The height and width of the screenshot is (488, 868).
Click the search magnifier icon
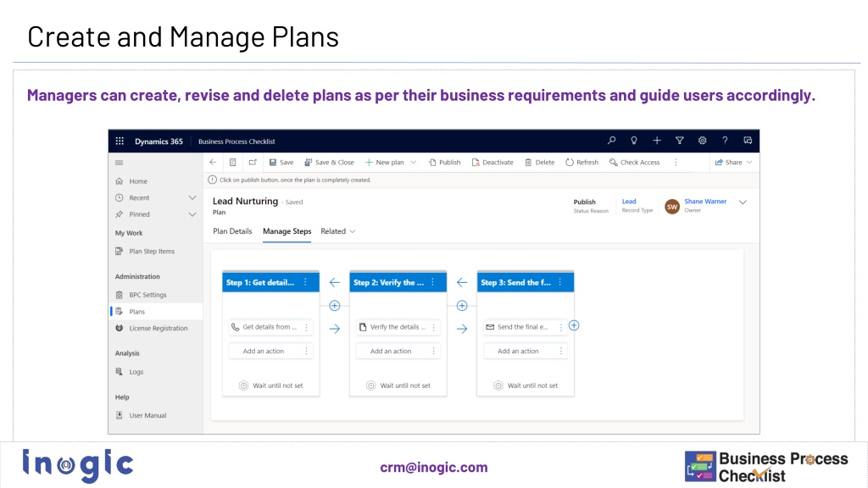[611, 141]
